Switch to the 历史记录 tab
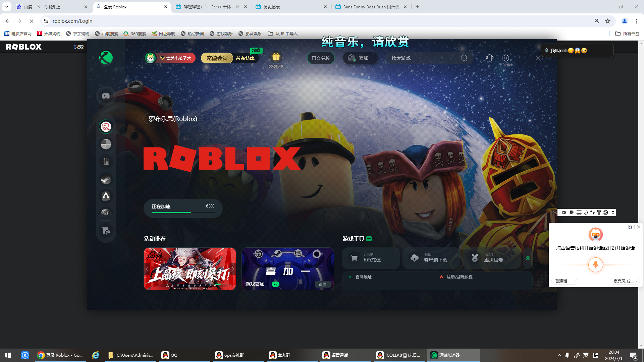 (x=291, y=7)
